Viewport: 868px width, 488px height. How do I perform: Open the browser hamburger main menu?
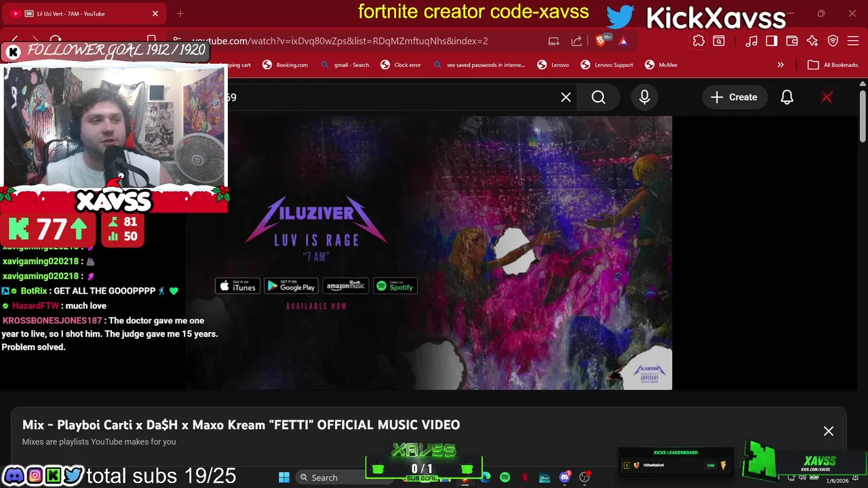coord(853,41)
